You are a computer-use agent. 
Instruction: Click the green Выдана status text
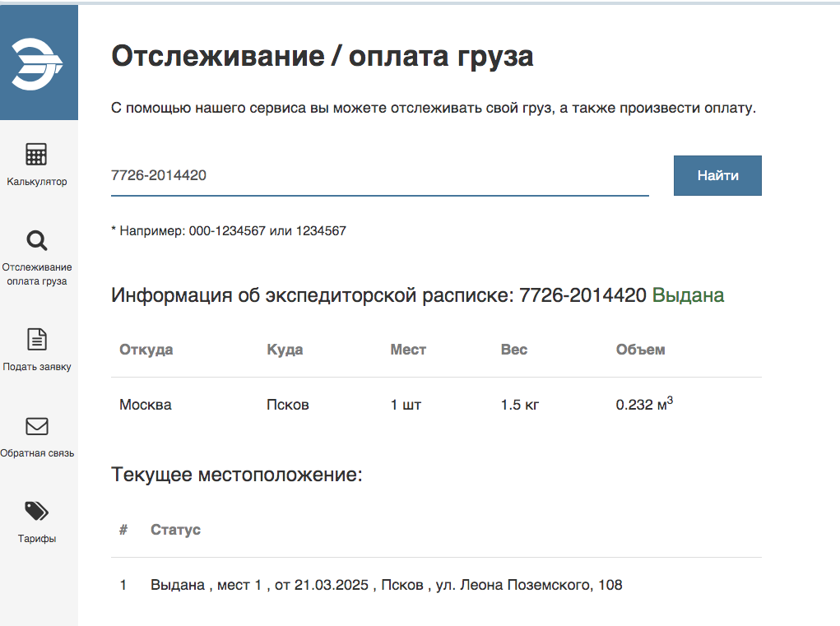pyautogui.click(x=688, y=295)
